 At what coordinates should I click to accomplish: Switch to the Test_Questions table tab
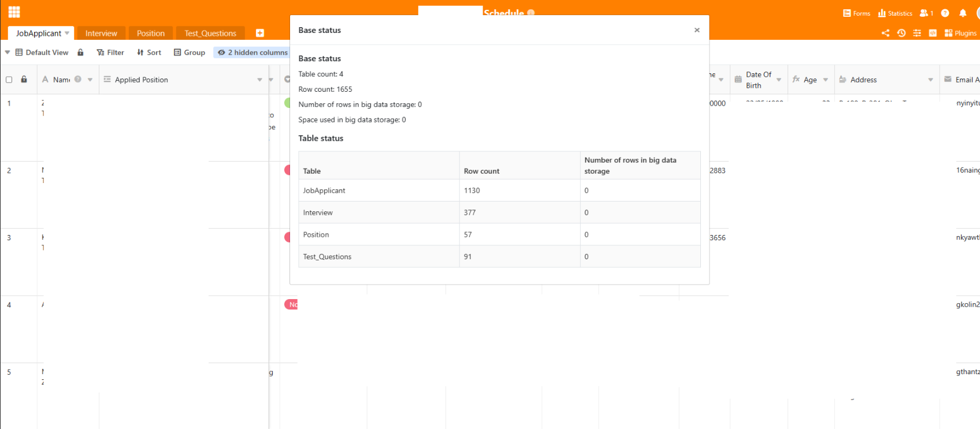click(210, 33)
